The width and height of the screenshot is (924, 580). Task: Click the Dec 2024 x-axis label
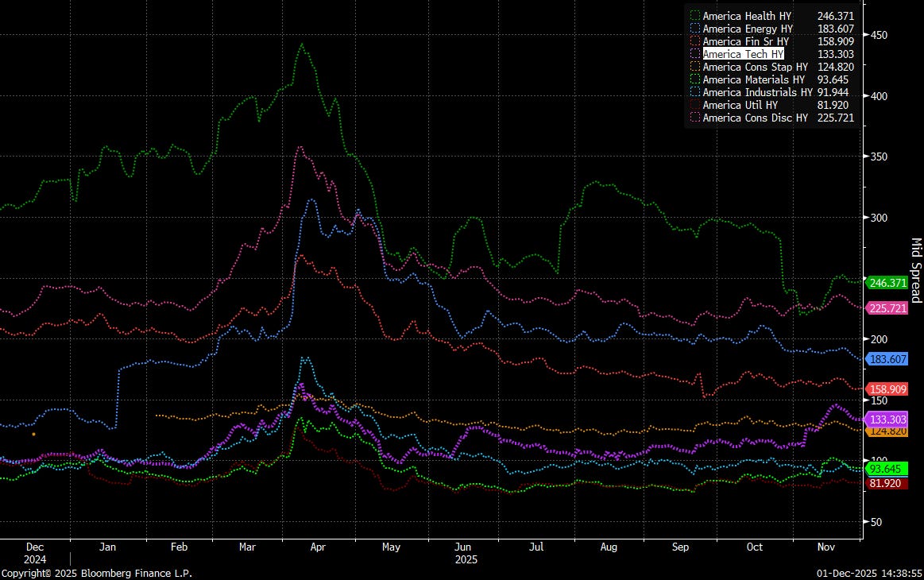tap(35, 553)
